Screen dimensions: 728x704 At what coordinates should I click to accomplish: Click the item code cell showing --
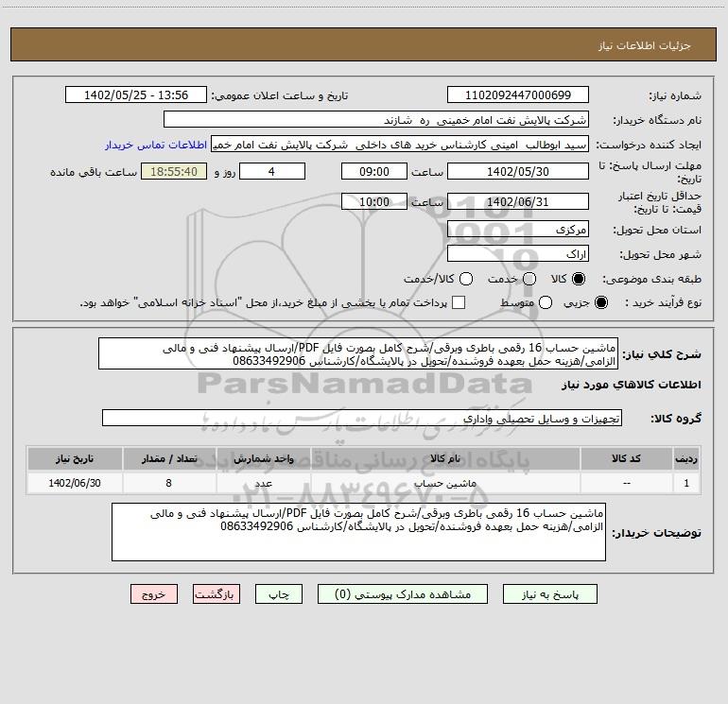pos(626,483)
